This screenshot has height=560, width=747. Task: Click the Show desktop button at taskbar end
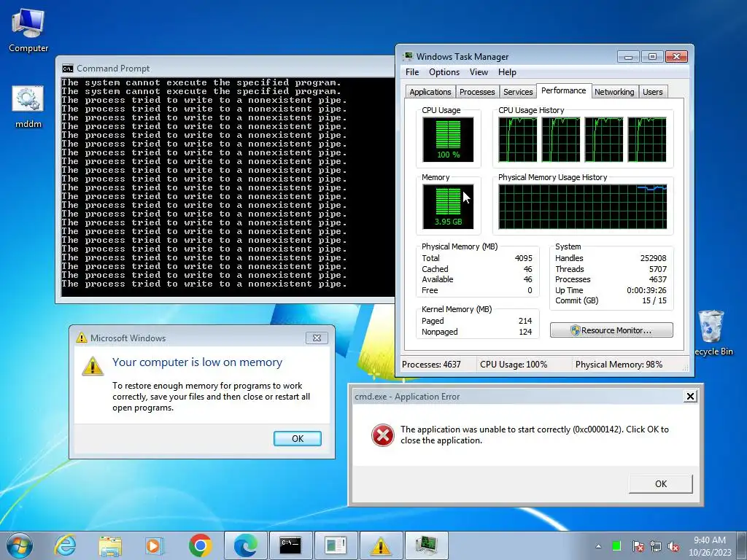(742, 545)
